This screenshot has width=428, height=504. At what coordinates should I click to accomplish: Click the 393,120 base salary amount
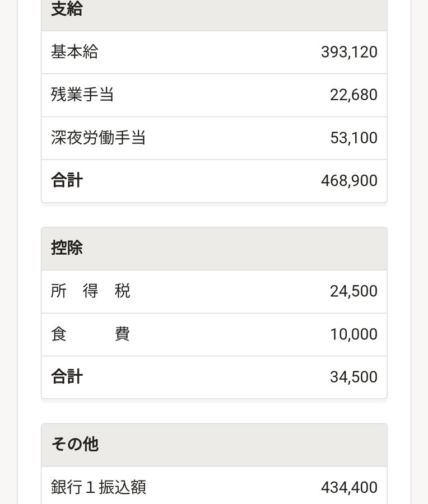pyautogui.click(x=349, y=52)
